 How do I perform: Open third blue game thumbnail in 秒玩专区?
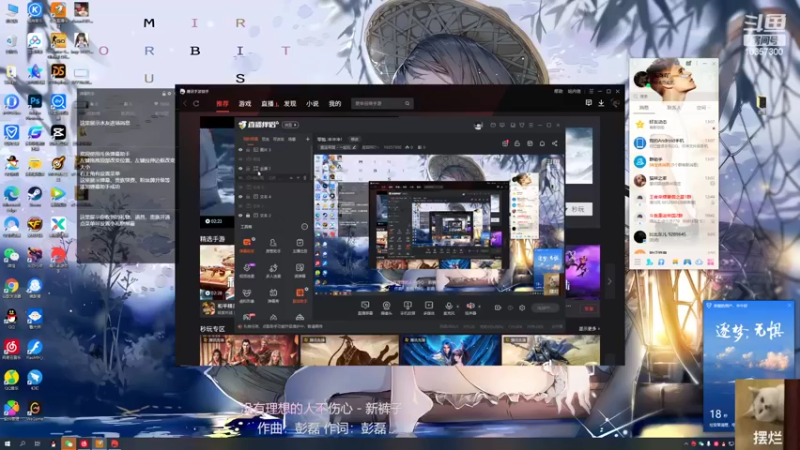(451, 349)
